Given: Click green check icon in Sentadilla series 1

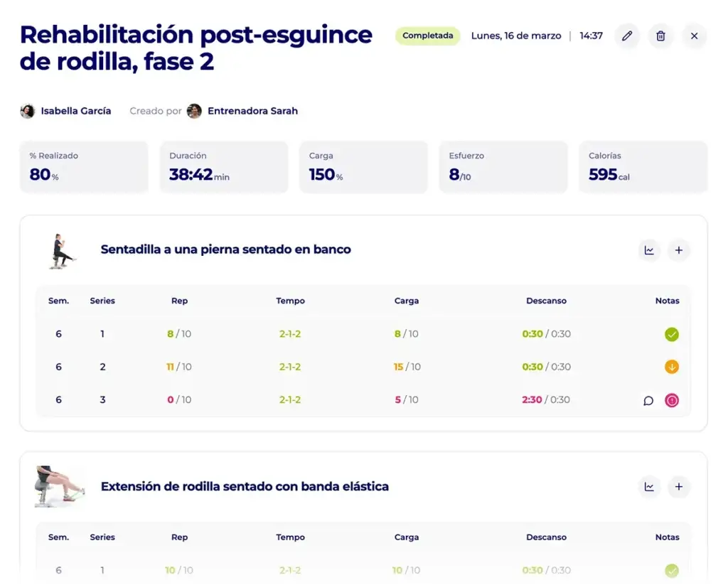Looking at the screenshot, I should 671,334.
